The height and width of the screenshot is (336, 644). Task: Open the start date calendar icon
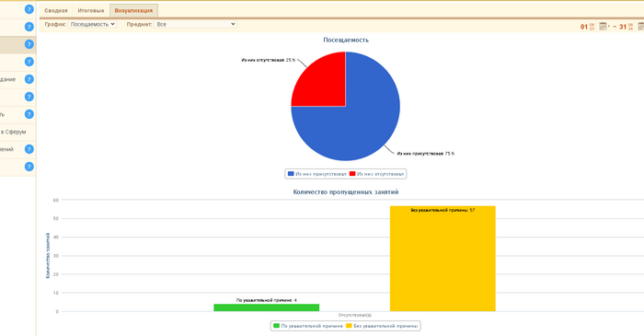[603, 27]
